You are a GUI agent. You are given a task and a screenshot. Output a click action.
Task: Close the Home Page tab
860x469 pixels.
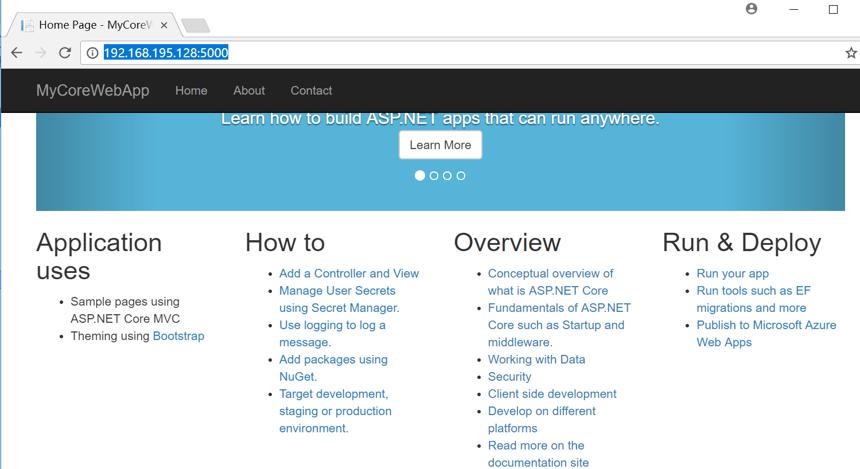163,25
